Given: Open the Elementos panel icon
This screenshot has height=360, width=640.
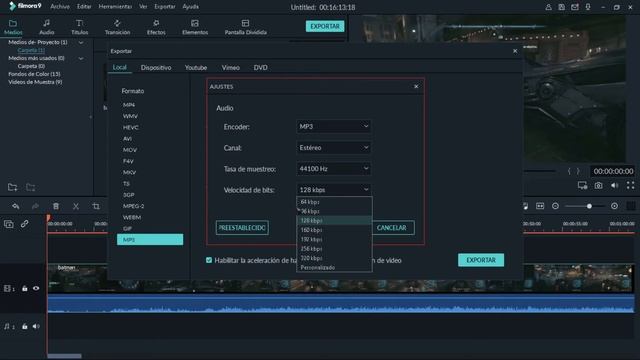Looking at the screenshot, I should point(195,23).
